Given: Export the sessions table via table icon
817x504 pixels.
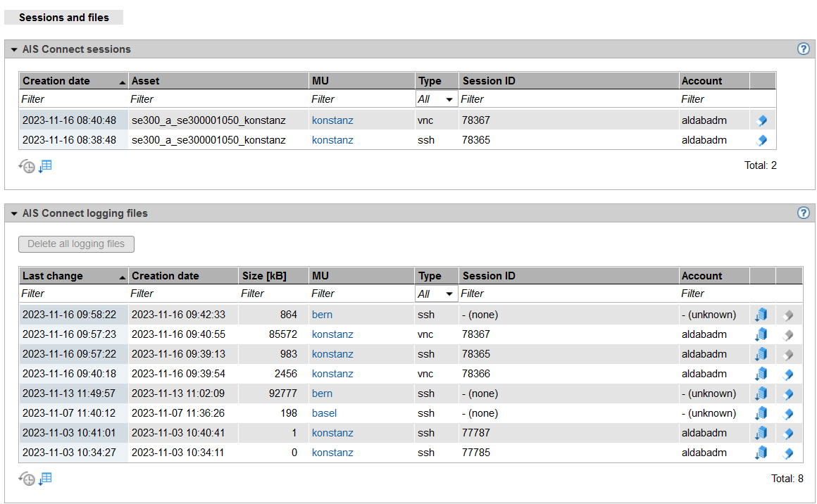Looking at the screenshot, I should pyautogui.click(x=46, y=166).
